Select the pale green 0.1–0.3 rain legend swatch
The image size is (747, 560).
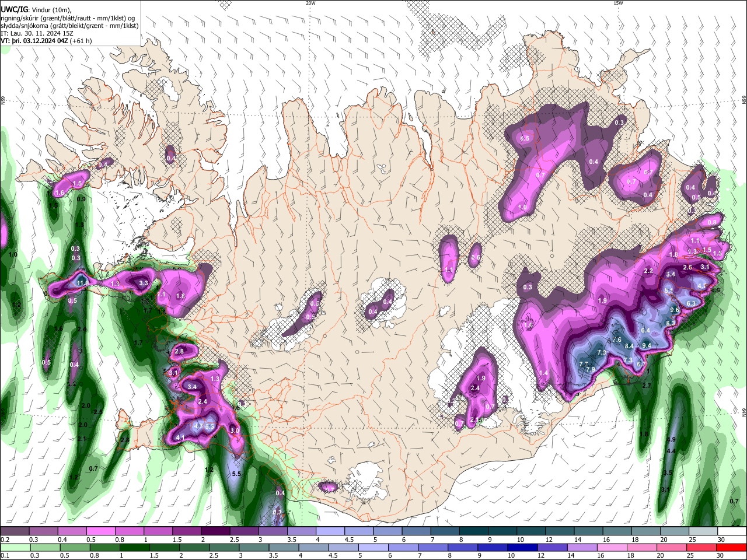click(x=15, y=547)
